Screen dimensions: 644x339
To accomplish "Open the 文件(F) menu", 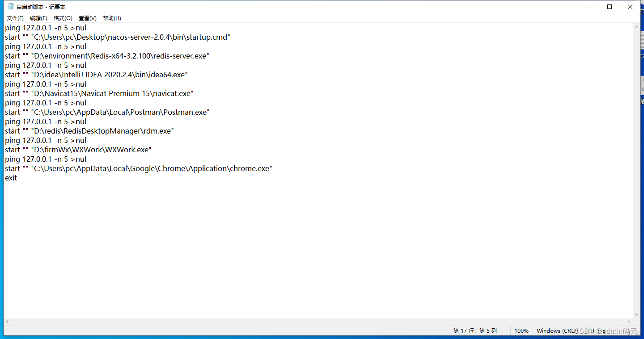I will [x=15, y=18].
